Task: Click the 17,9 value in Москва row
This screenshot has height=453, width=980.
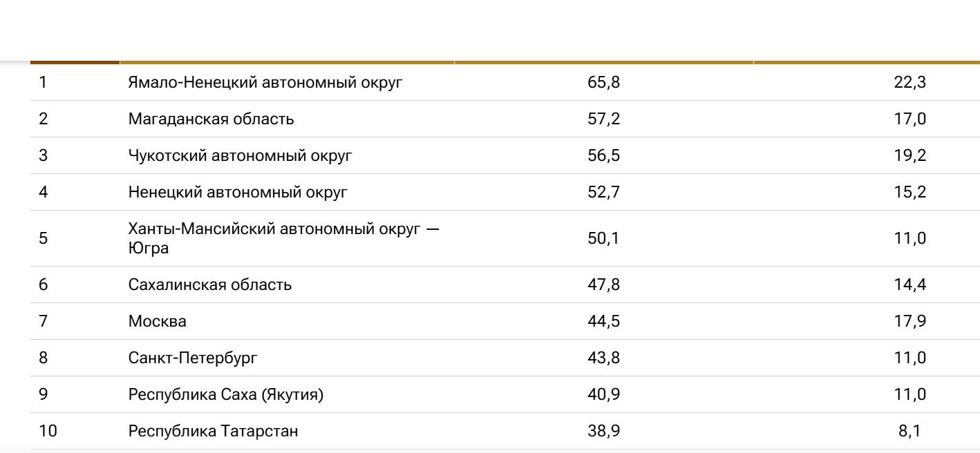Action: click(910, 321)
